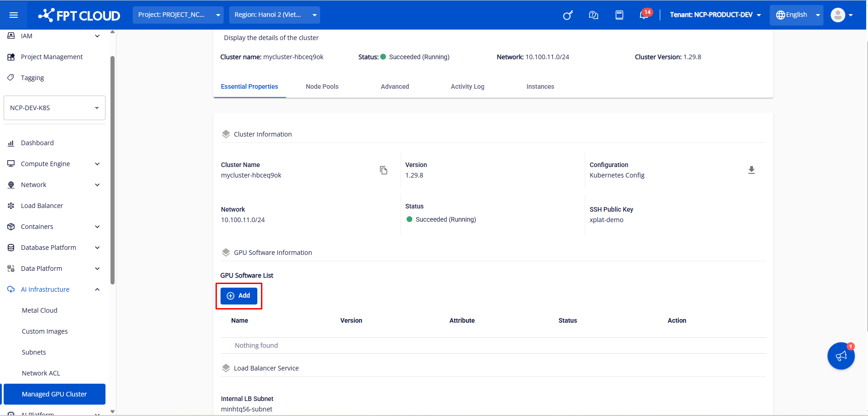Click Add GPU software button
Viewport: 868px width, 416px height.
(239, 296)
